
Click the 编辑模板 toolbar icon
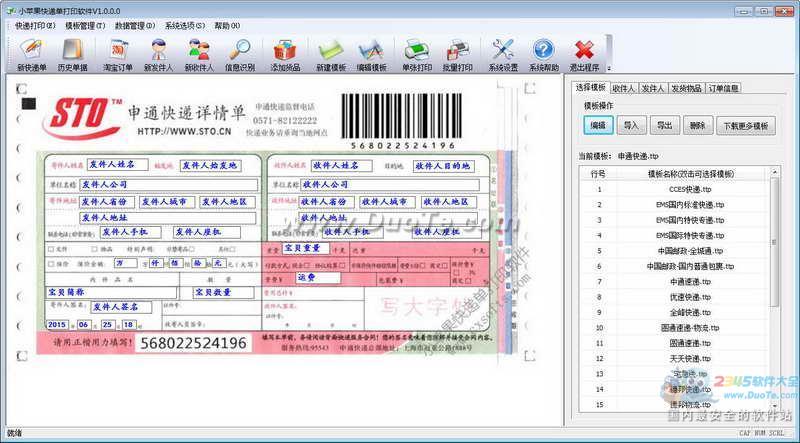[371, 56]
